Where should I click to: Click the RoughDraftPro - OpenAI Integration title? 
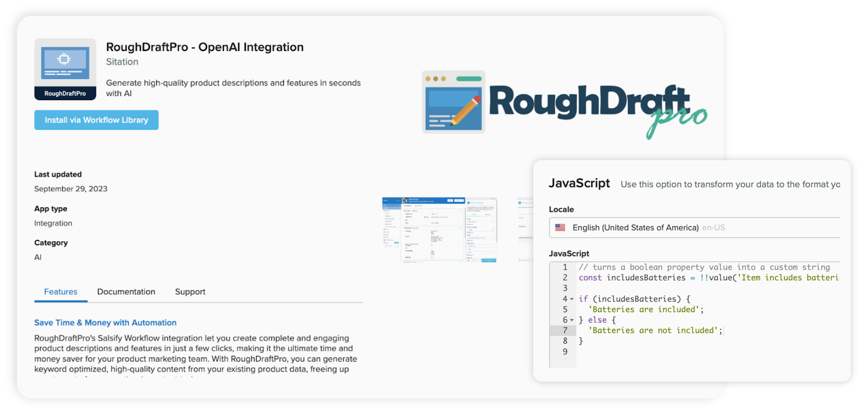click(205, 47)
